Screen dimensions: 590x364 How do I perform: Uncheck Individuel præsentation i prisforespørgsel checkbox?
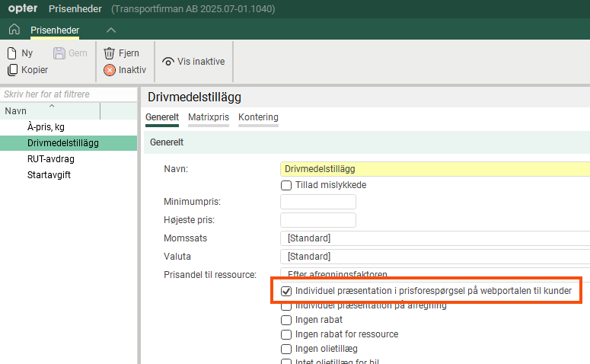[x=286, y=291]
